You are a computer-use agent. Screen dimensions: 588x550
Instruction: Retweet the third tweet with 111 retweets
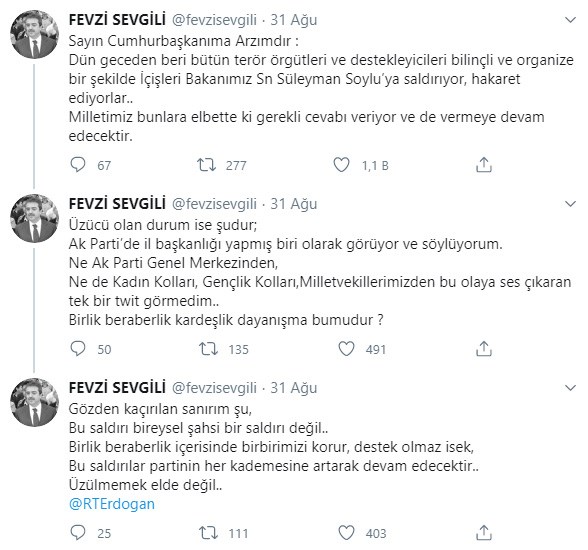(x=208, y=533)
